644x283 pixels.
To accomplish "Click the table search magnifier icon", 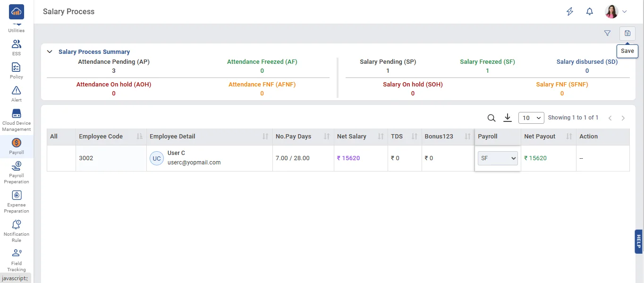I will pos(491,118).
